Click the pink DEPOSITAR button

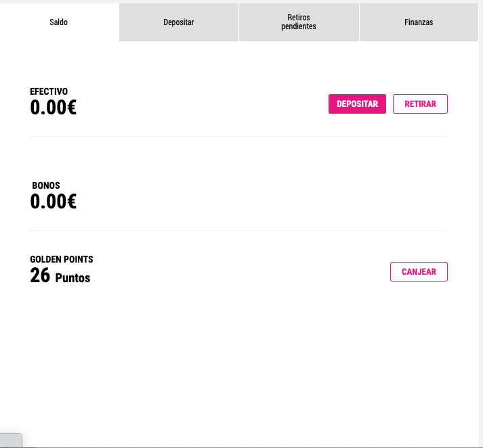tap(357, 104)
